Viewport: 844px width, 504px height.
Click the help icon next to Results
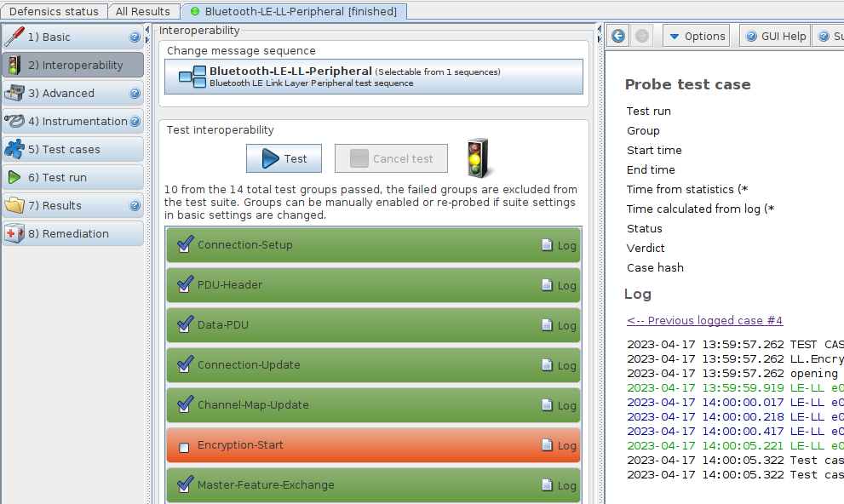coord(135,206)
